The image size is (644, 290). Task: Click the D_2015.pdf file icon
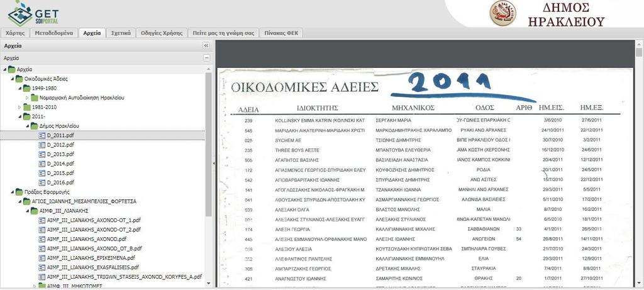[x=42, y=173]
